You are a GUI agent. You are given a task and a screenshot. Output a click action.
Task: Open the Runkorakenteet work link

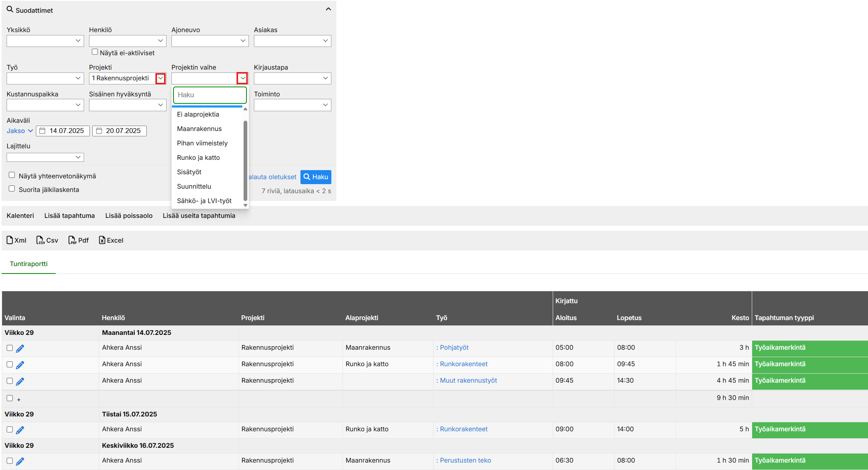[x=463, y=364]
